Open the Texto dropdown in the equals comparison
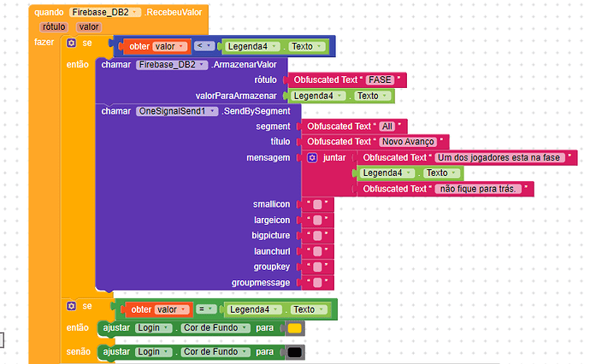This screenshot has height=364, width=590. 309,310
